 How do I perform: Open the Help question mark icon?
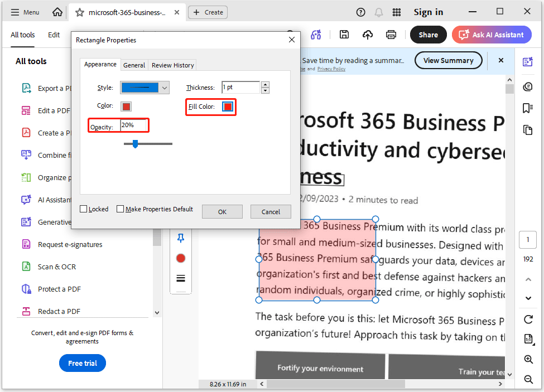361,12
